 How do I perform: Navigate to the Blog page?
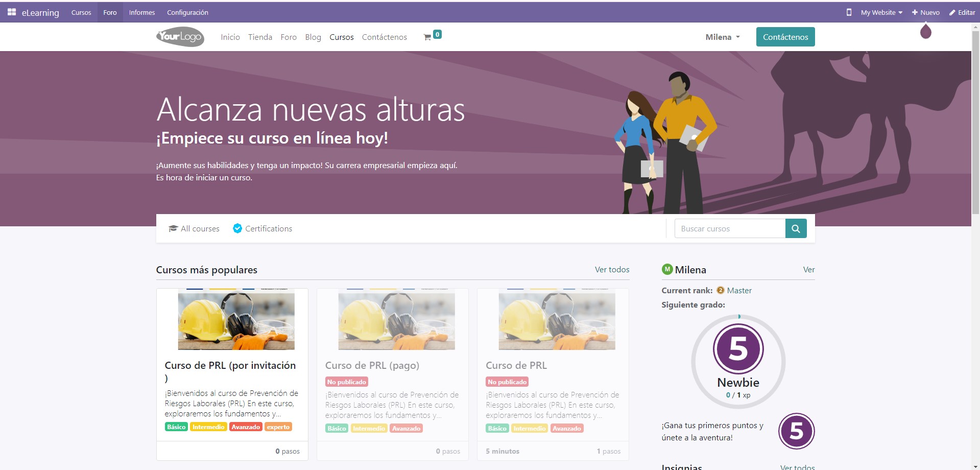point(313,37)
